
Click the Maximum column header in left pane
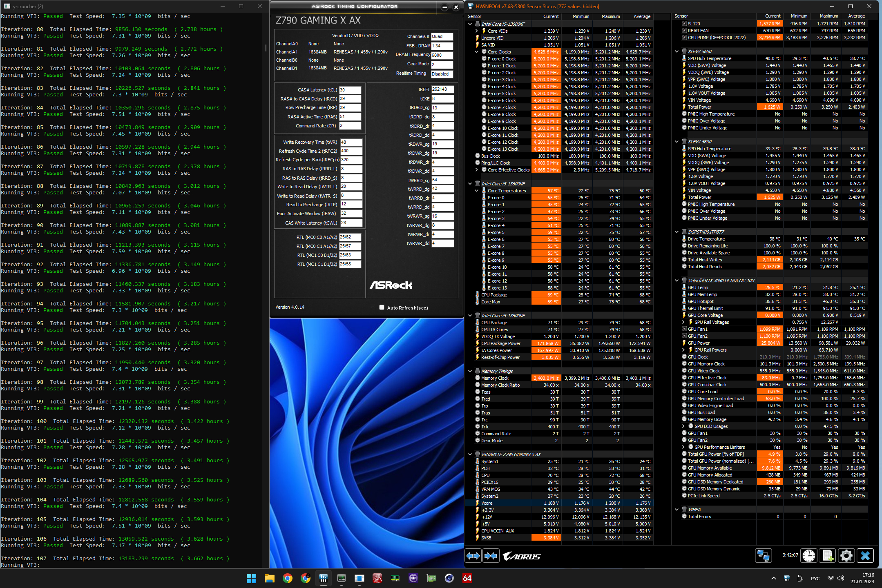click(x=610, y=16)
